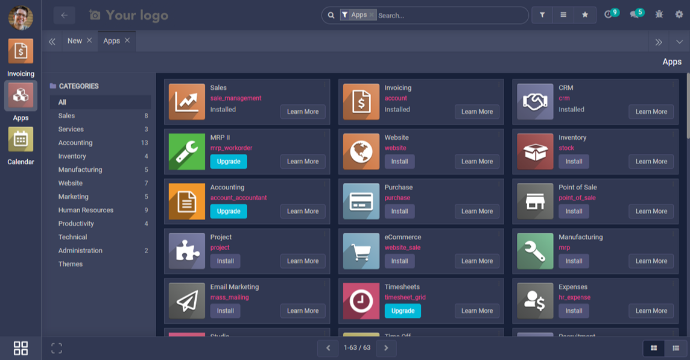This screenshot has width=690, height=360.
Task: Click the fullscreen toggle icon
Action: (56, 348)
